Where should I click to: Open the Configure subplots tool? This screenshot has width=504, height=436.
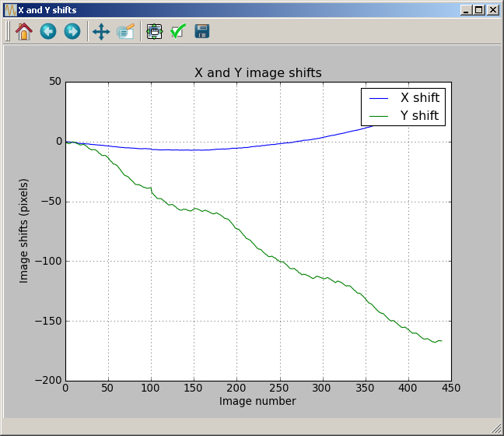155,32
